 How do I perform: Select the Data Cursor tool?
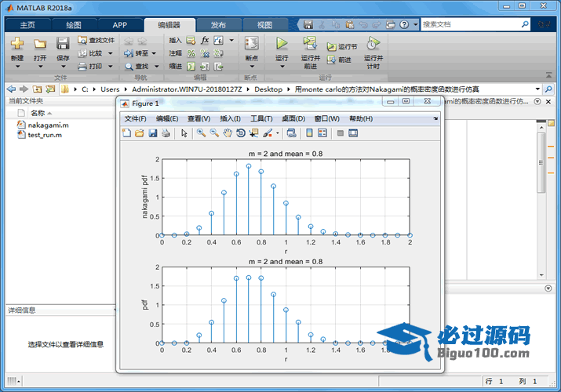(254, 133)
